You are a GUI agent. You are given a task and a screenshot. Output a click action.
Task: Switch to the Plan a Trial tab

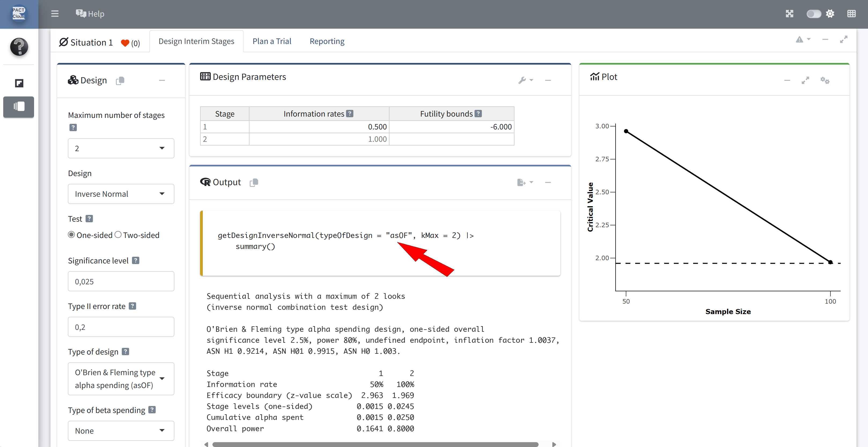tap(272, 41)
